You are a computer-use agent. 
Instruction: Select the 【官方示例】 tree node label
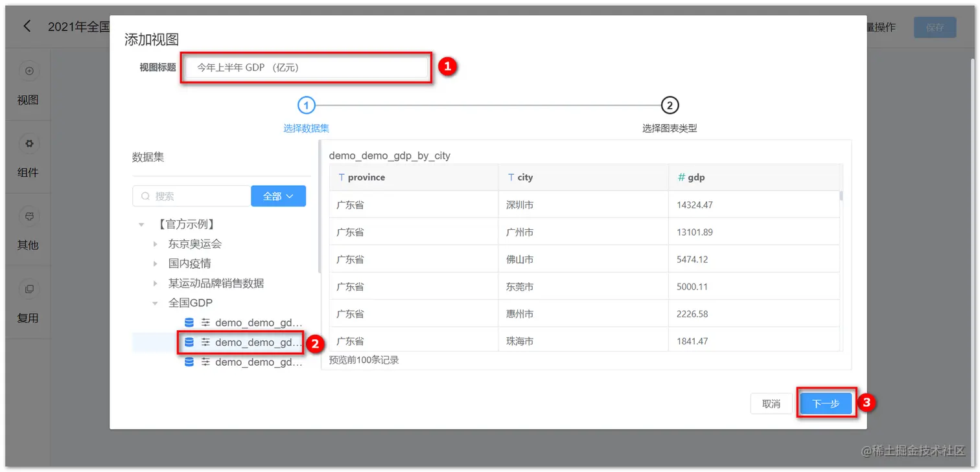pos(185,225)
